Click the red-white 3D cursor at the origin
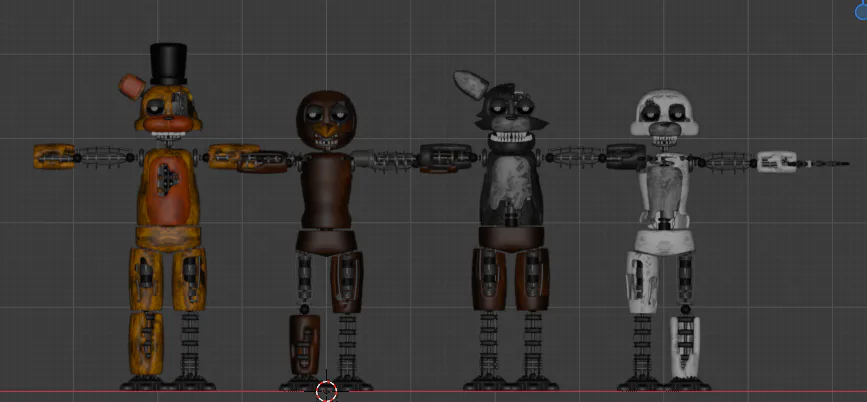Screen dimensions: 867x402 tap(326, 391)
